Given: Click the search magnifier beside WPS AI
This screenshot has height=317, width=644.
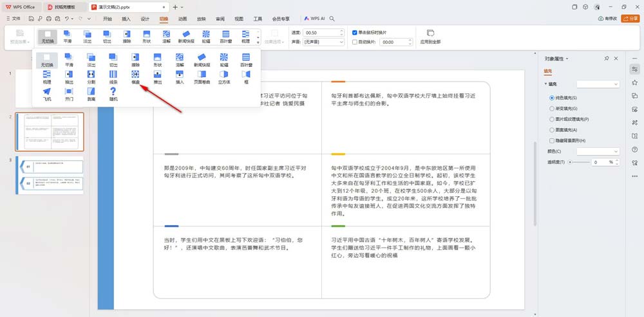Looking at the screenshot, I should pos(332,19).
